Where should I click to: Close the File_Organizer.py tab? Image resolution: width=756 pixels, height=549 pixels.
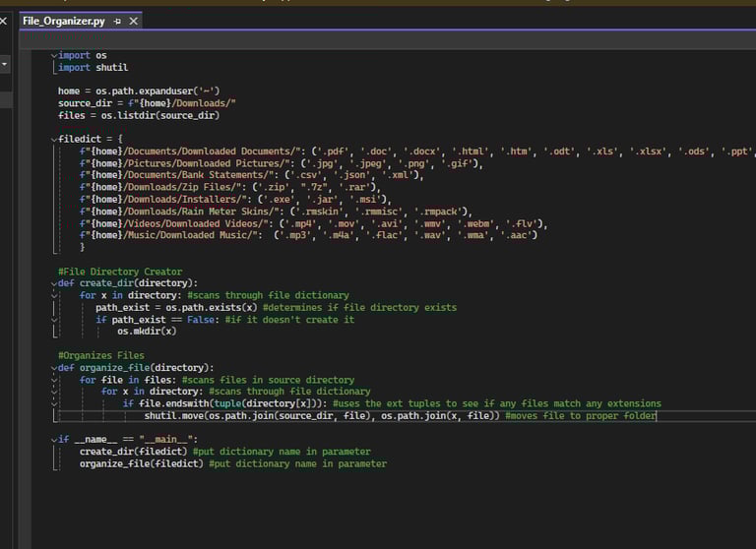(x=134, y=21)
